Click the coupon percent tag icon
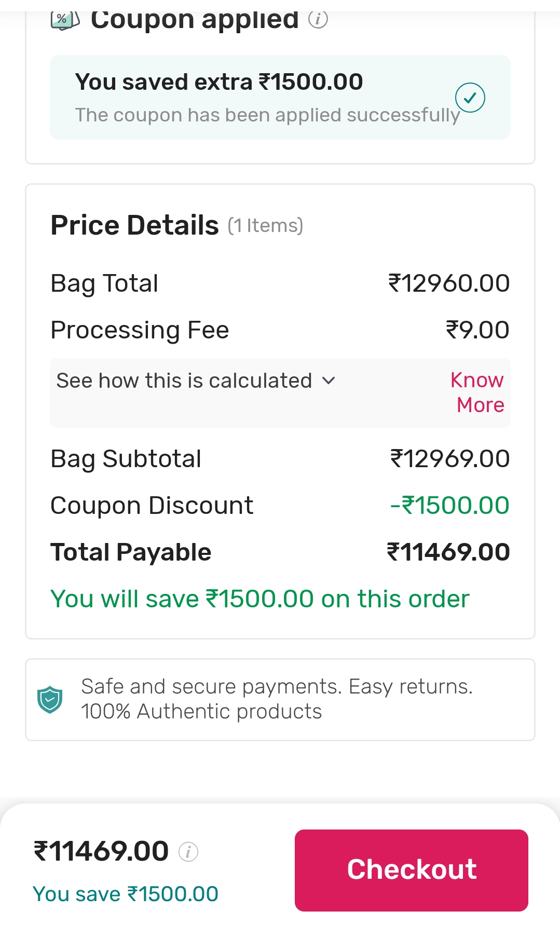This screenshot has height=938, width=560. [65, 21]
